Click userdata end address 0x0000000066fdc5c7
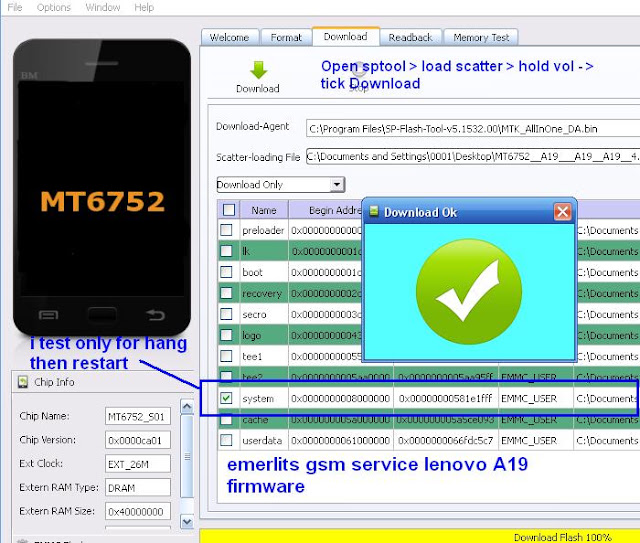The width and height of the screenshot is (640, 543). pyautogui.click(x=445, y=441)
